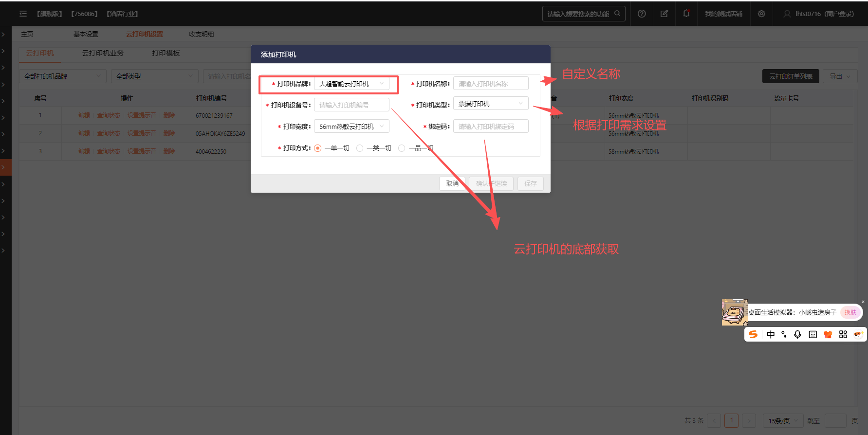The width and height of the screenshot is (868, 435).
Task: Select the 一单一切 print mode radio
Action: [318, 148]
